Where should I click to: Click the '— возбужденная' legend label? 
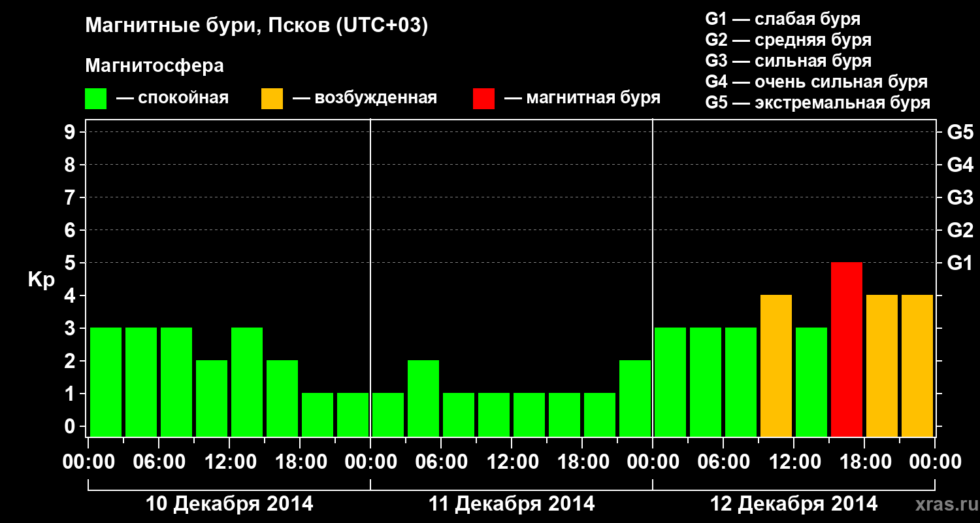point(365,98)
